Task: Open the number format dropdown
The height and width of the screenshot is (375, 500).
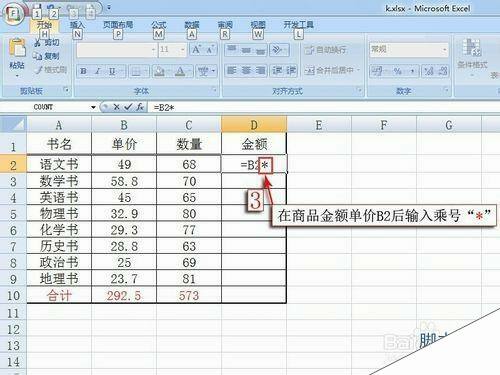Action: pyautogui.click(x=445, y=50)
